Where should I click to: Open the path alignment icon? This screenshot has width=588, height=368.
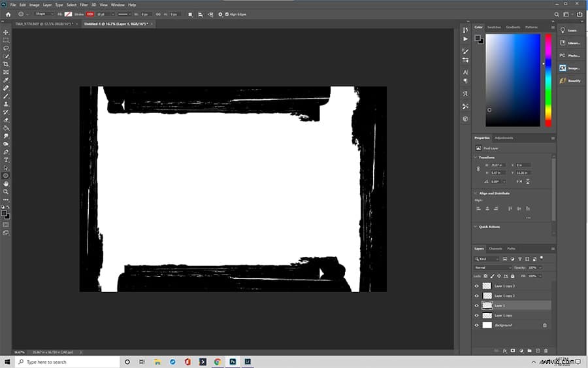pos(201,14)
